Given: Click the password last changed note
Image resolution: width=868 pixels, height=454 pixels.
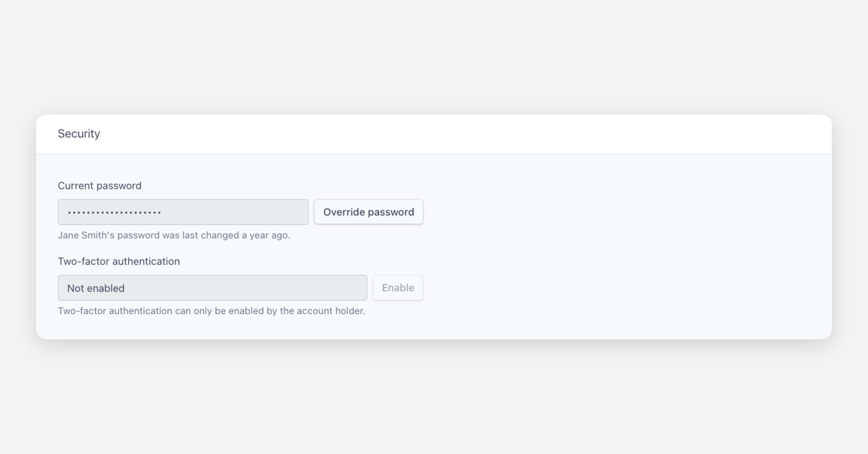Looking at the screenshot, I should coord(174,235).
